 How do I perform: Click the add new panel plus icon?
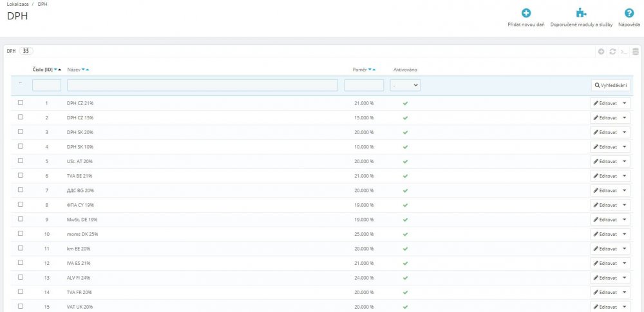pyautogui.click(x=601, y=52)
